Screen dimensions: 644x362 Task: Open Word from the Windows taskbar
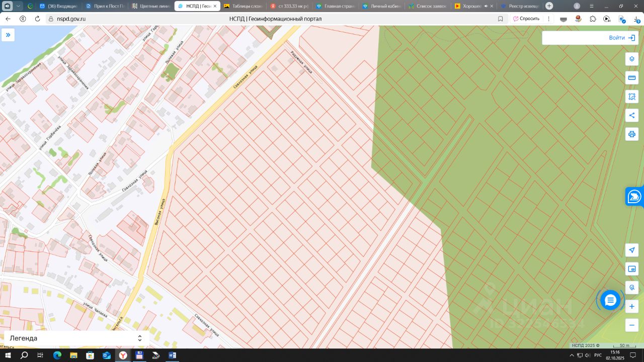(172, 355)
